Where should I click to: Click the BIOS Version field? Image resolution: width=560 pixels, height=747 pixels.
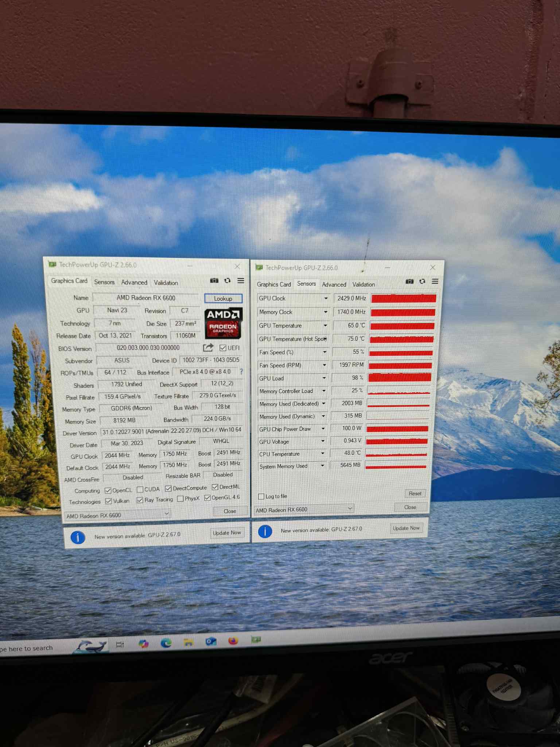click(148, 348)
